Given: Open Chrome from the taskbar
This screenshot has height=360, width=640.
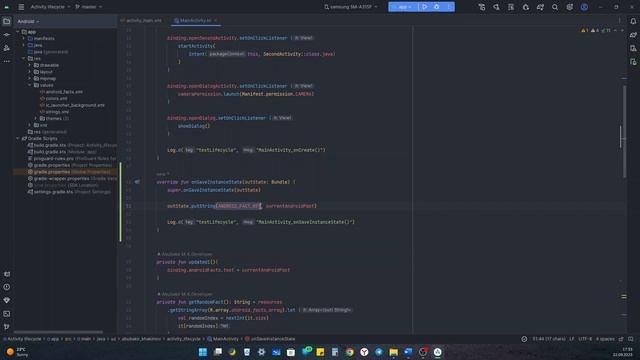Looking at the screenshot, I should click(349, 352).
